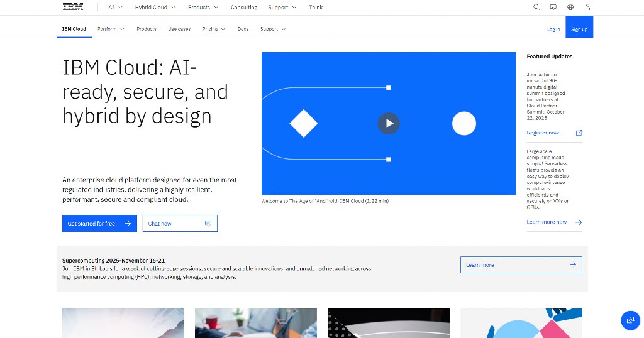Click the Chat now button
Viewport: 644px width, 338px height.
click(x=180, y=224)
